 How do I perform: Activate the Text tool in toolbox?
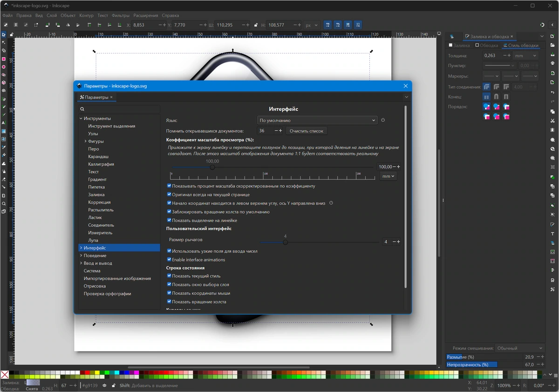pyautogui.click(x=4, y=123)
